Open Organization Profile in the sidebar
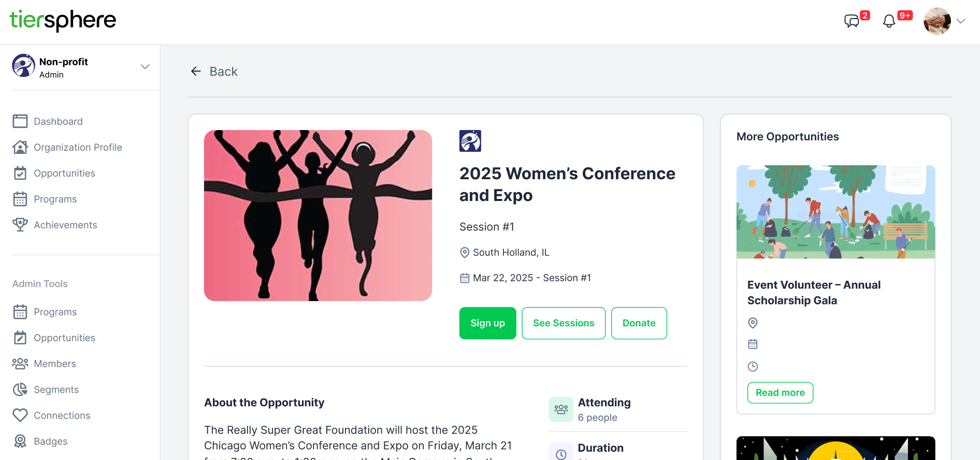The height and width of the screenshot is (460, 980). click(x=78, y=147)
